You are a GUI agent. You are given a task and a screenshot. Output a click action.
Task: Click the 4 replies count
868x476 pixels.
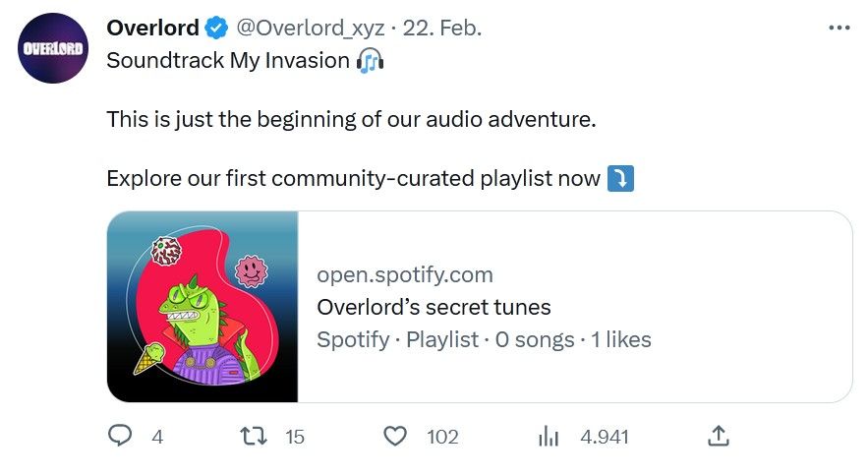pos(157,438)
